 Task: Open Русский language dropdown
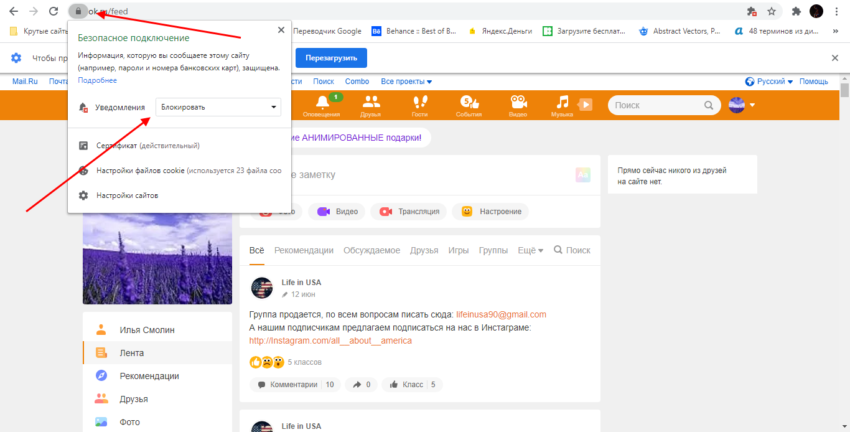tap(769, 81)
